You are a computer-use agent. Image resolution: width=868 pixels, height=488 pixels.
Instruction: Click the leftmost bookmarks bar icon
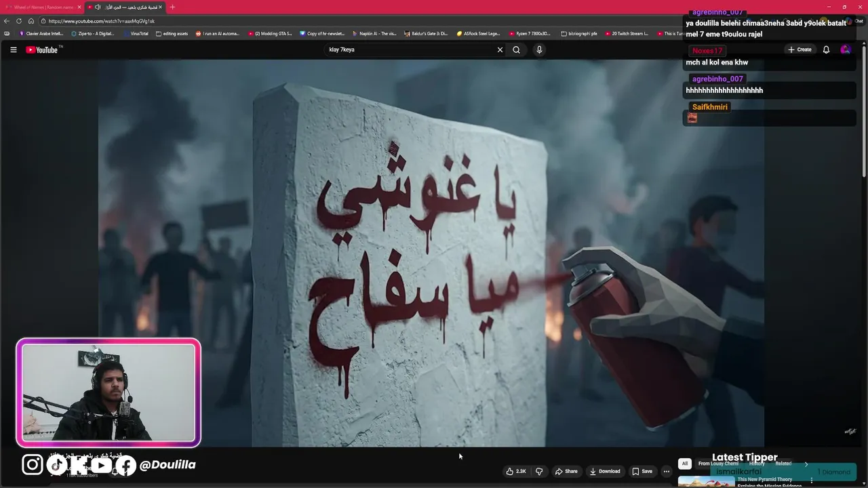tap(7, 33)
